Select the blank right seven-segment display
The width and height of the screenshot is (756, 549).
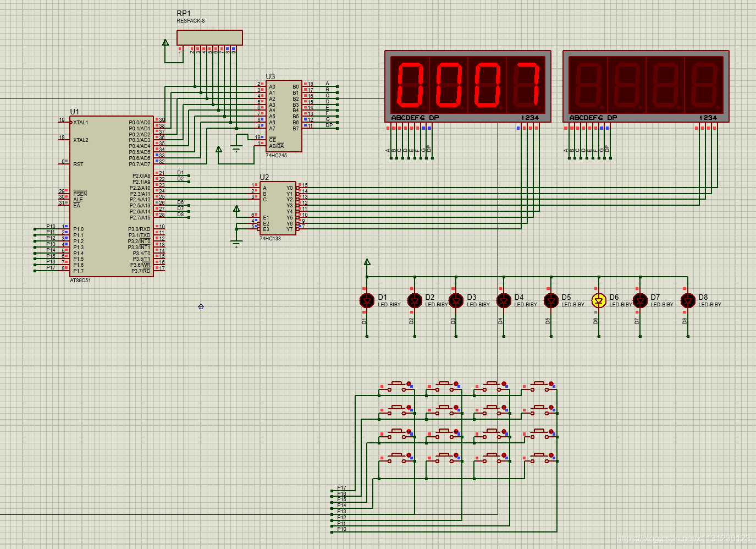tap(646, 86)
